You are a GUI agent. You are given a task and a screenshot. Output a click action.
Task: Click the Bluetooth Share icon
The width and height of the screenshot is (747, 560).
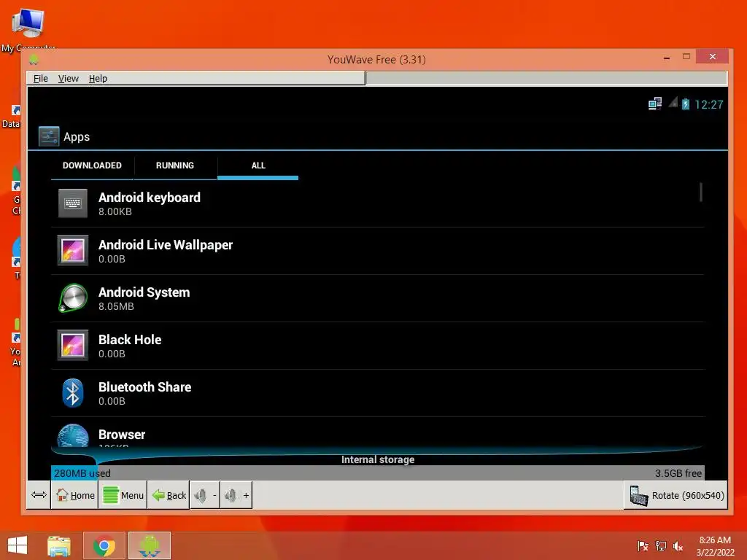tap(73, 393)
